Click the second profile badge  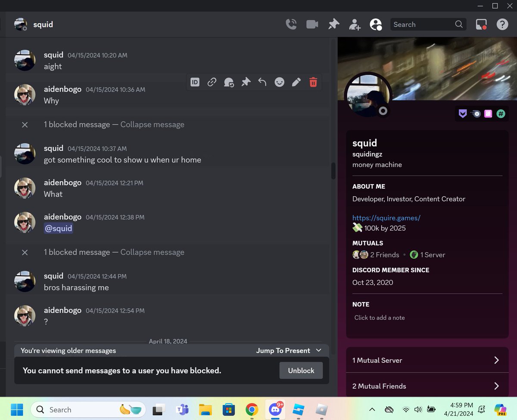tap(475, 114)
